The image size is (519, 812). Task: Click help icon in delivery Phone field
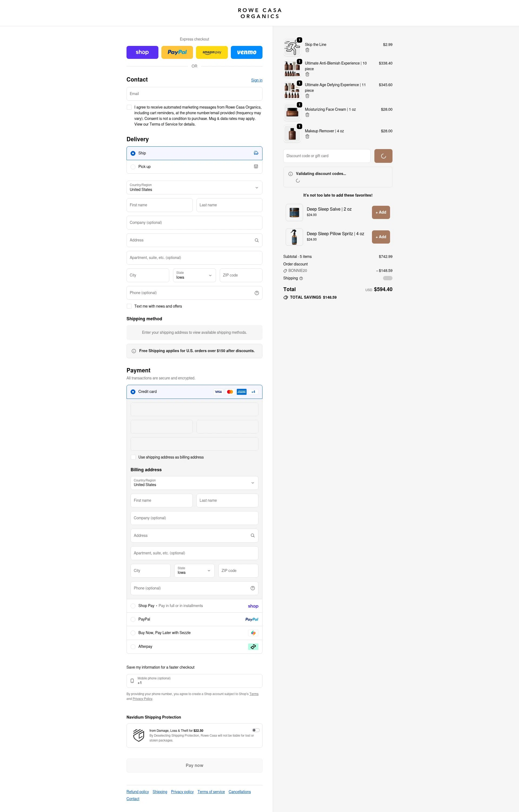click(257, 293)
